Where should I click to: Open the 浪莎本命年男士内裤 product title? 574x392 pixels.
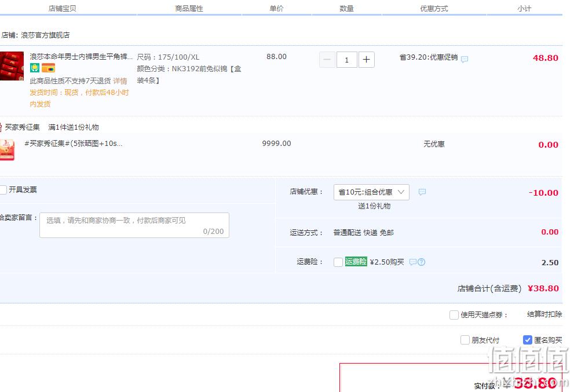coord(81,56)
